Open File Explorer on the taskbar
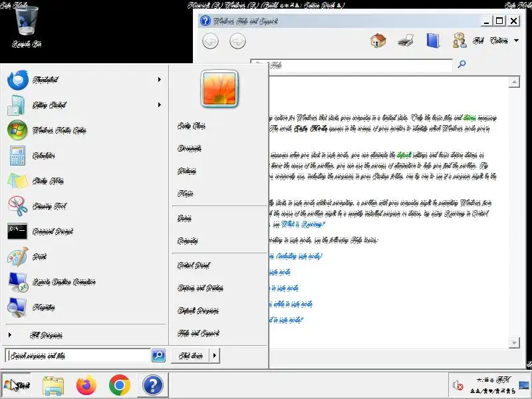532x399 pixels. pyautogui.click(x=53, y=386)
